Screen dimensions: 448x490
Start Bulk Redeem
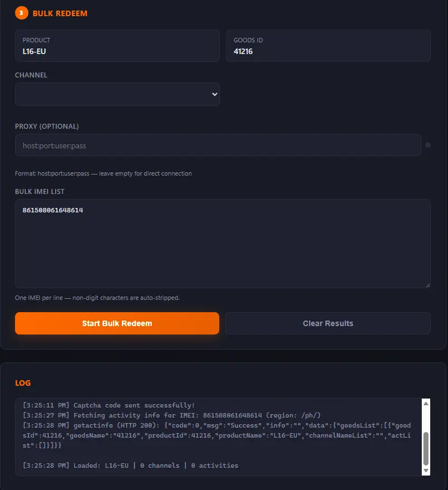point(117,323)
